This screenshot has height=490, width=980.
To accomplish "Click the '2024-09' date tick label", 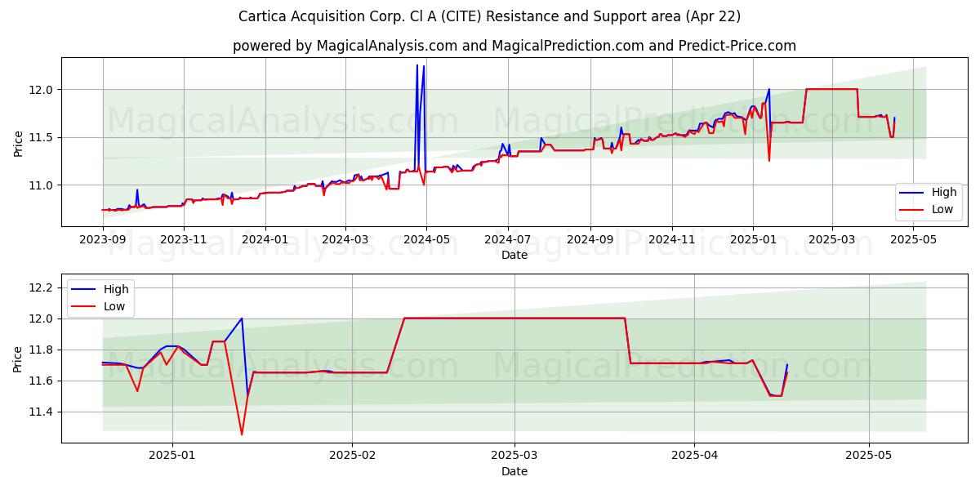I will click(x=590, y=240).
